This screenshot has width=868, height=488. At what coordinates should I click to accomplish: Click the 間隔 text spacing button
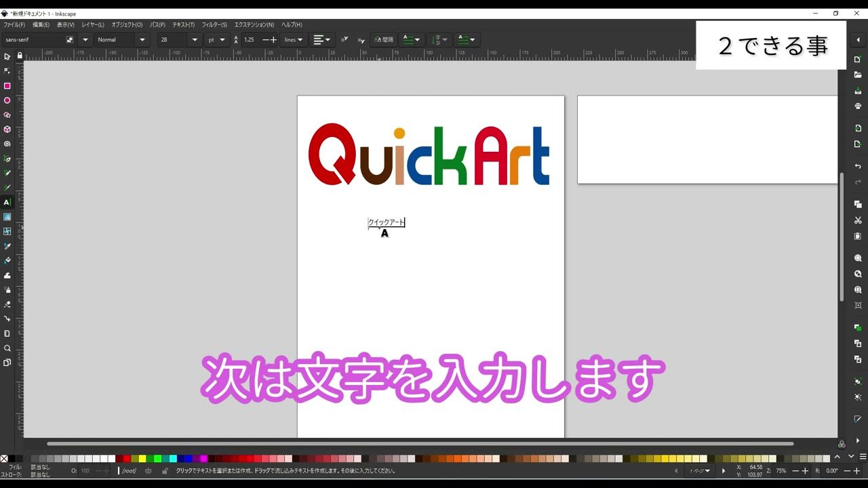tap(383, 39)
